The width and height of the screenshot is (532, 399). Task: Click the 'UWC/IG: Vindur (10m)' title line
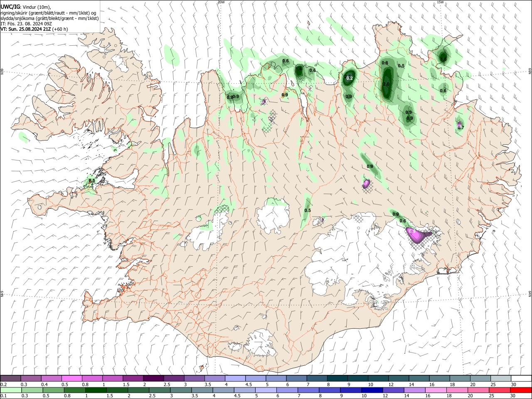[26, 7]
